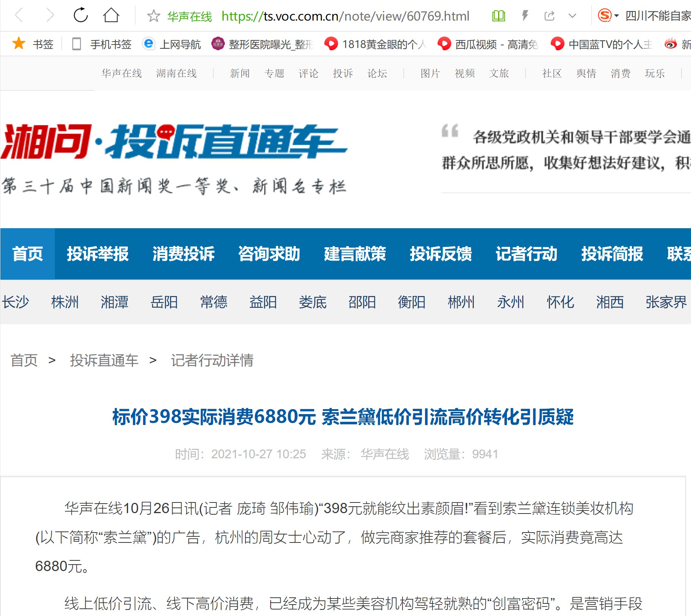Click the address bar URL
This screenshot has height=616, width=691.
tap(345, 16)
